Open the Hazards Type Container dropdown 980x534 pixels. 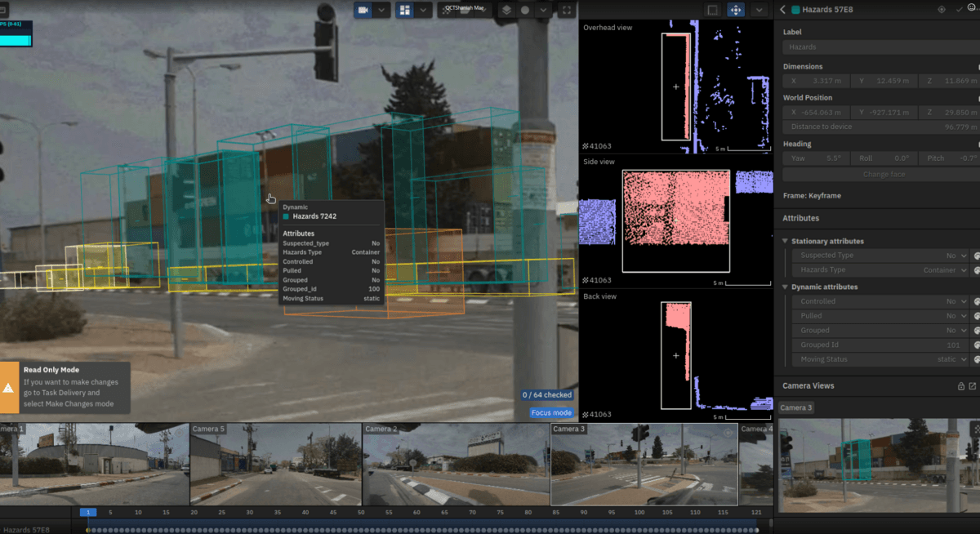(x=879, y=269)
